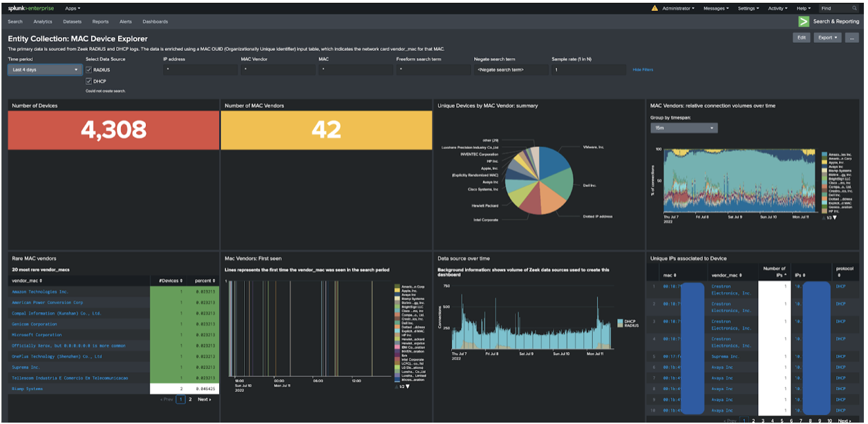This screenshot has width=868, height=424.
Task: Click the yellow warning triangle icon
Action: pos(654,8)
